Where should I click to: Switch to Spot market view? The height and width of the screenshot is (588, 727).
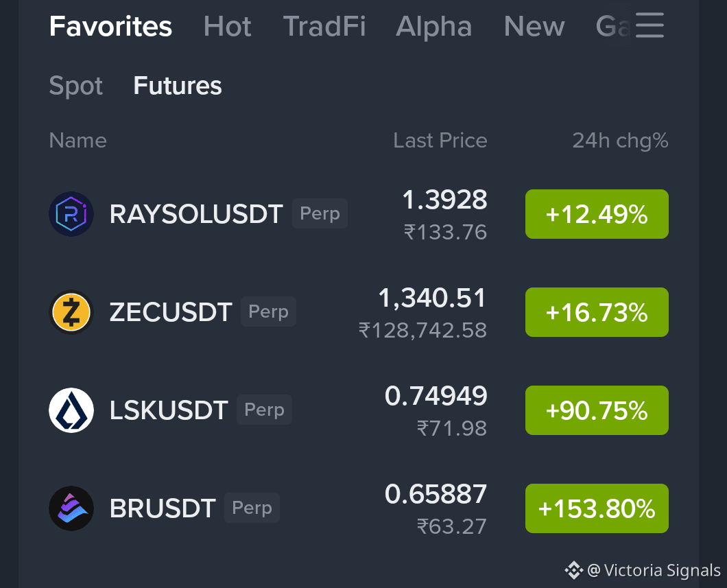click(x=76, y=86)
